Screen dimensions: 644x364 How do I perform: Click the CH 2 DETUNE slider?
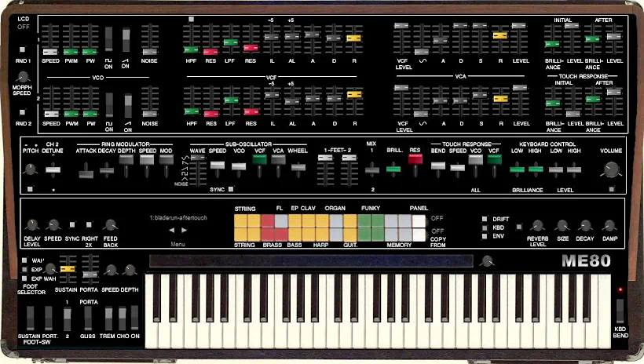click(53, 169)
